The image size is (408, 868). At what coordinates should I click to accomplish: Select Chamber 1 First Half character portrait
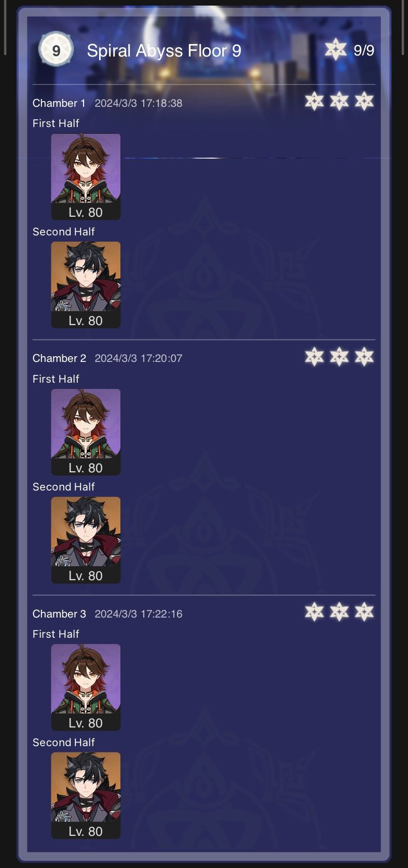[x=86, y=177]
